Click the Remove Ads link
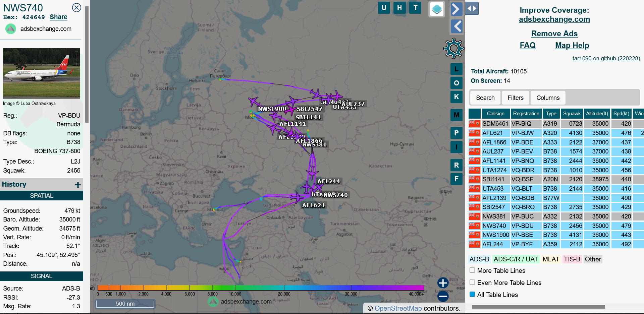644x314 pixels. coord(554,34)
